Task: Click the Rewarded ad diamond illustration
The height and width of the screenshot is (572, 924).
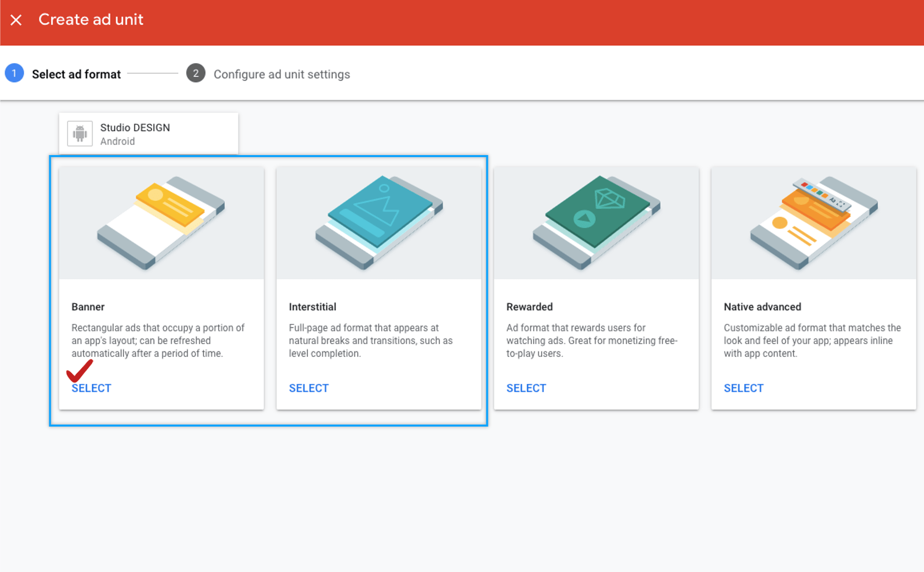Action: coord(596,223)
